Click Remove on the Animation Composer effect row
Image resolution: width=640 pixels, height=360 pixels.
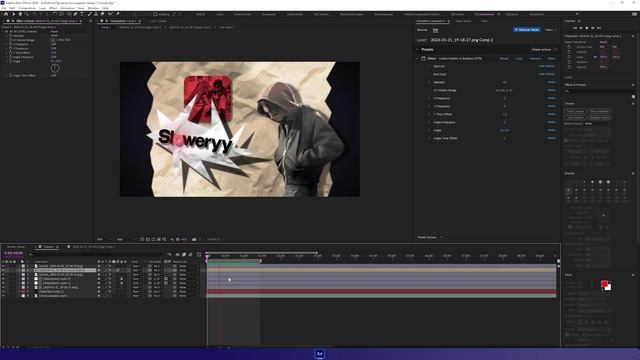(536, 58)
